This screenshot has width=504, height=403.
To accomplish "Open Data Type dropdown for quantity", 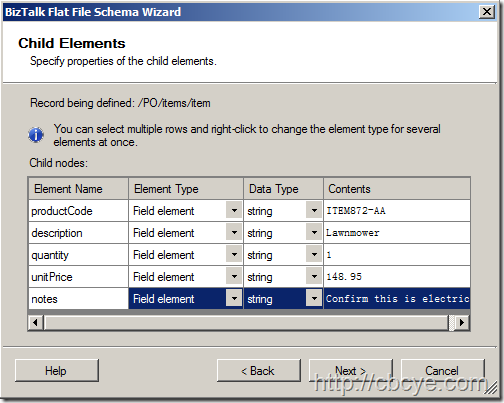I will (x=314, y=255).
